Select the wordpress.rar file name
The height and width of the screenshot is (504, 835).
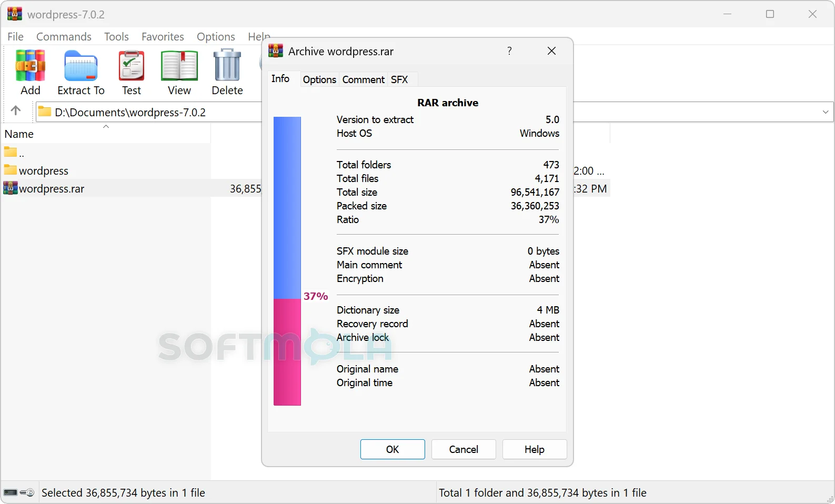click(52, 188)
